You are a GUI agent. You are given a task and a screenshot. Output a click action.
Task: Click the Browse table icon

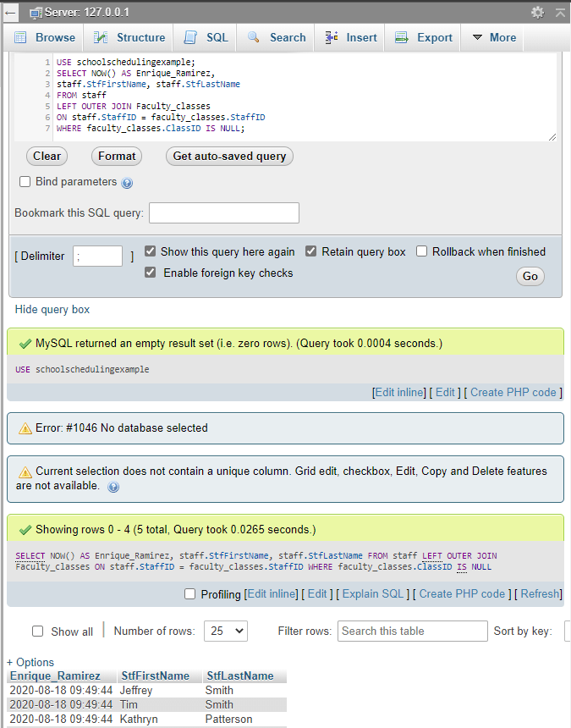pyautogui.click(x=20, y=37)
